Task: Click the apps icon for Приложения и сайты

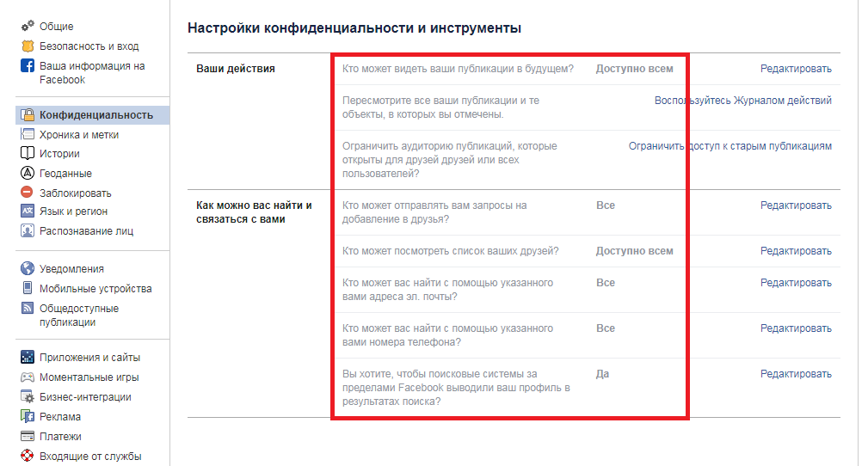Action: pos(28,357)
